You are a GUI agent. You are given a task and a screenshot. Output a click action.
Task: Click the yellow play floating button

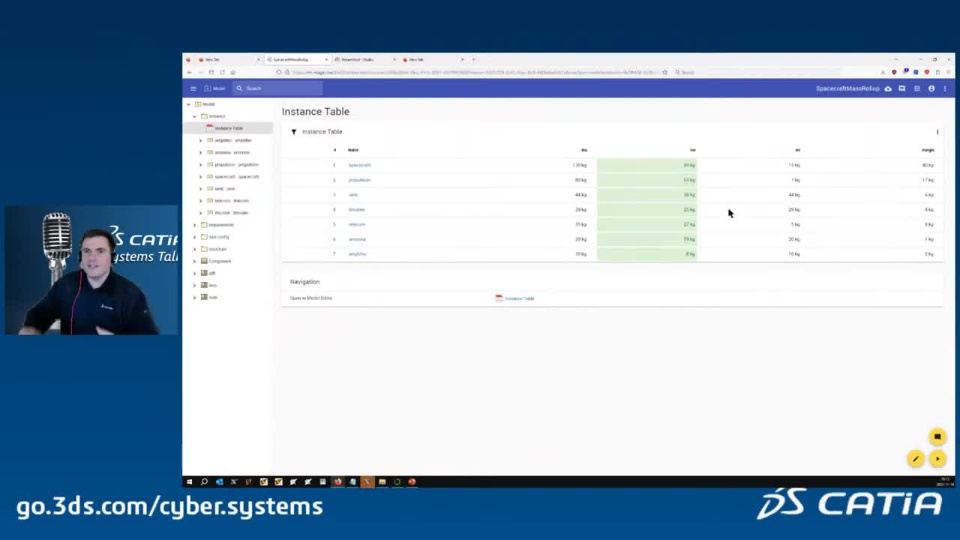coord(937,459)
